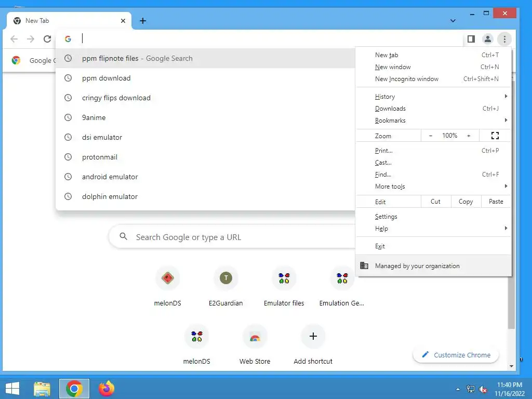Image resolution: width=532 pixels, height=399 pixels.
Task: Expand the Help submenu
Action: coord(434,229)
